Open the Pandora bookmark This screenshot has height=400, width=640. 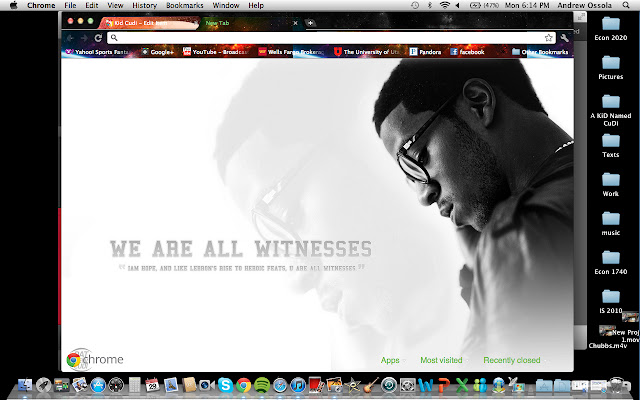coord(425,52)
